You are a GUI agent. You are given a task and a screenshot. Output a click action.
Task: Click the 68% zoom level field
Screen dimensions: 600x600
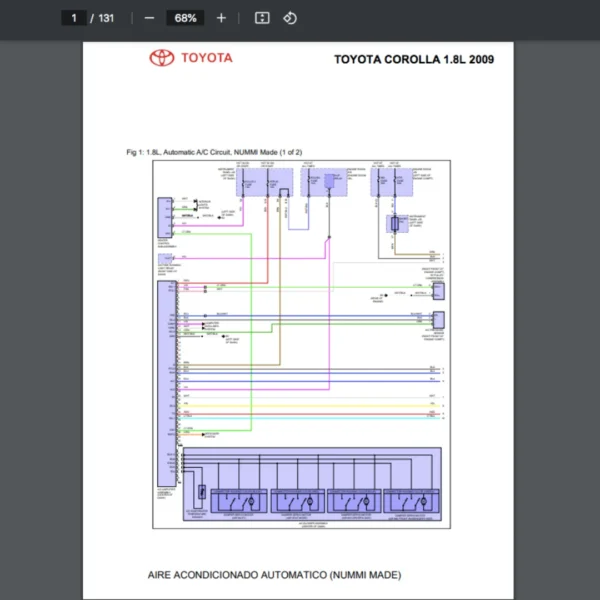(185, 18)
